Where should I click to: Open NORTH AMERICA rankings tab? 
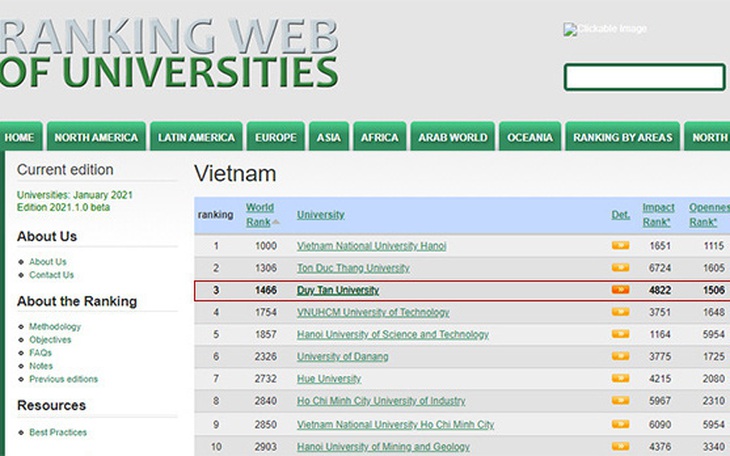[96, 137]
